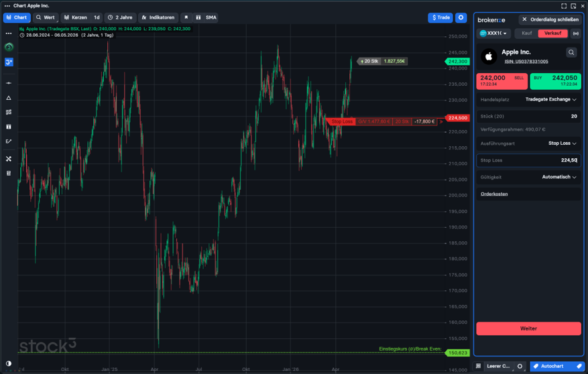Select the horizontal line drawing tool
Screen dimensions: 588x374
(9, 83)
